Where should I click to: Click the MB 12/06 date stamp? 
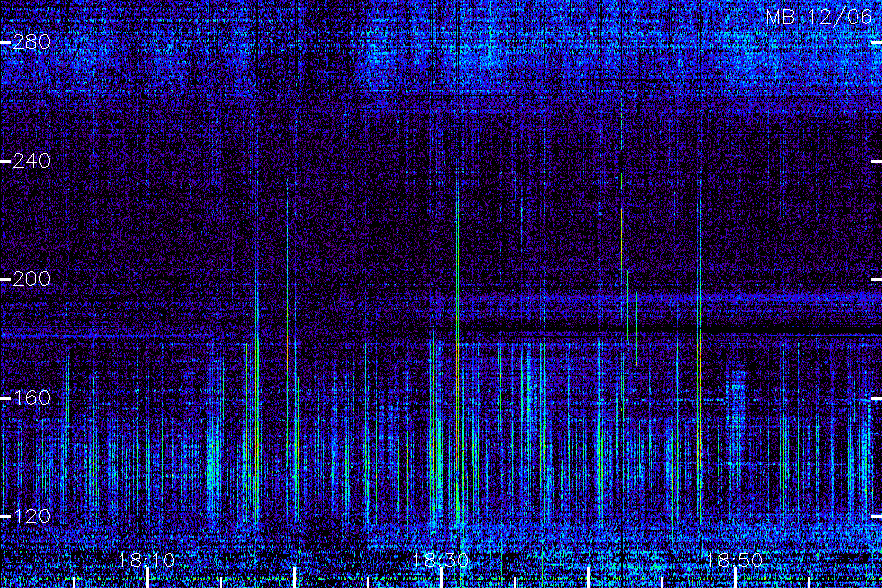[x=819, y=17]
